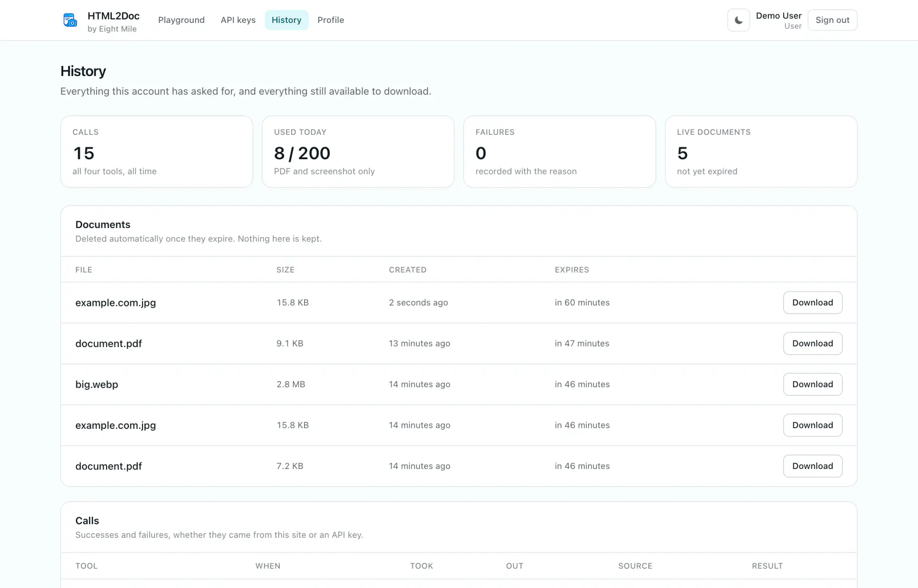Click the 'by Eight Mile' subtitle
This screenshot has height=588, width=918.
(112, 29)
